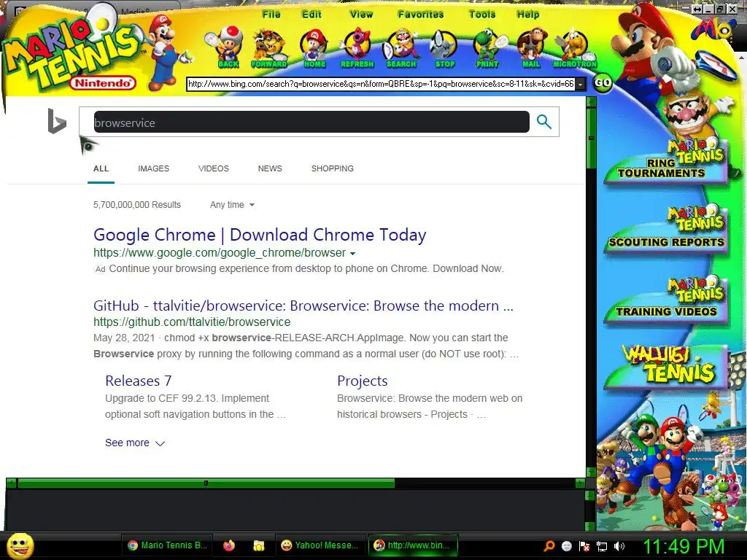747x560 pixels.
Task: Stop loading with the Boo icon
Action: pyautogui.click(x=444, y=49)
